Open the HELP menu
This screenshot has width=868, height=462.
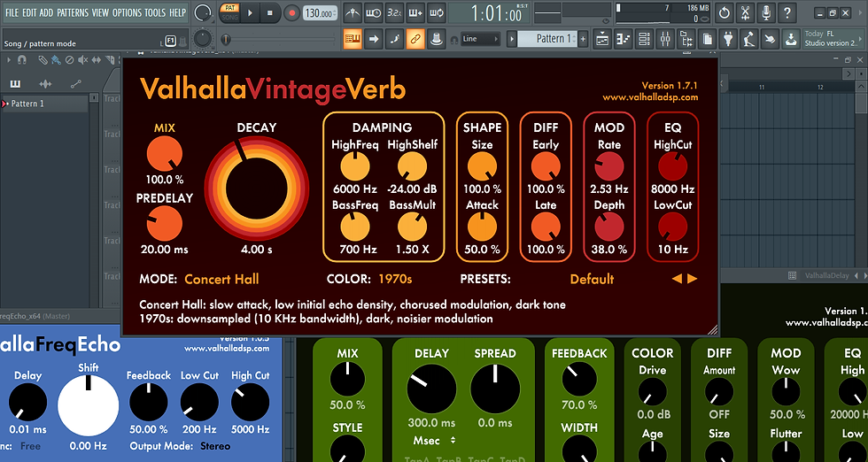pyautogui.click(x=177, y=12)
